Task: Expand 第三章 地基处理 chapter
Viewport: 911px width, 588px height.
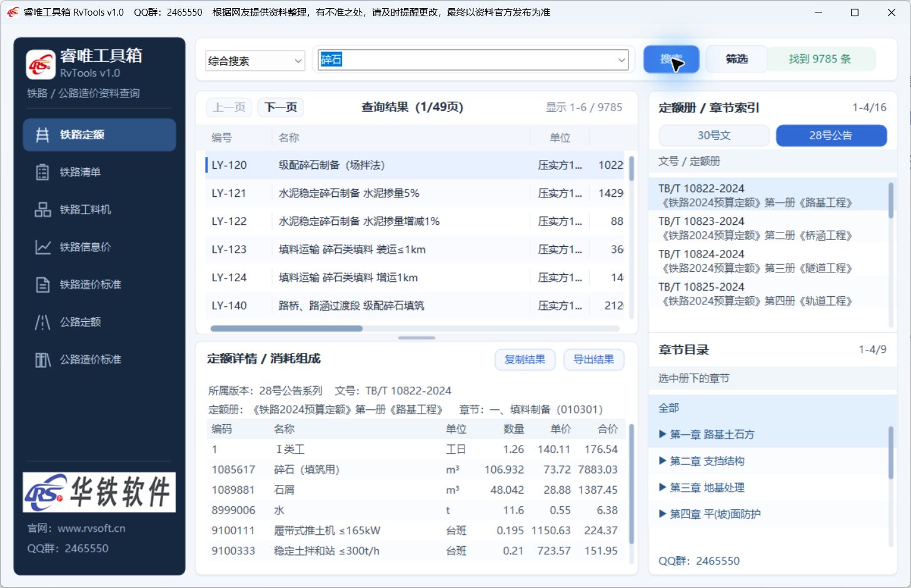Action: [x=663, y=487]
